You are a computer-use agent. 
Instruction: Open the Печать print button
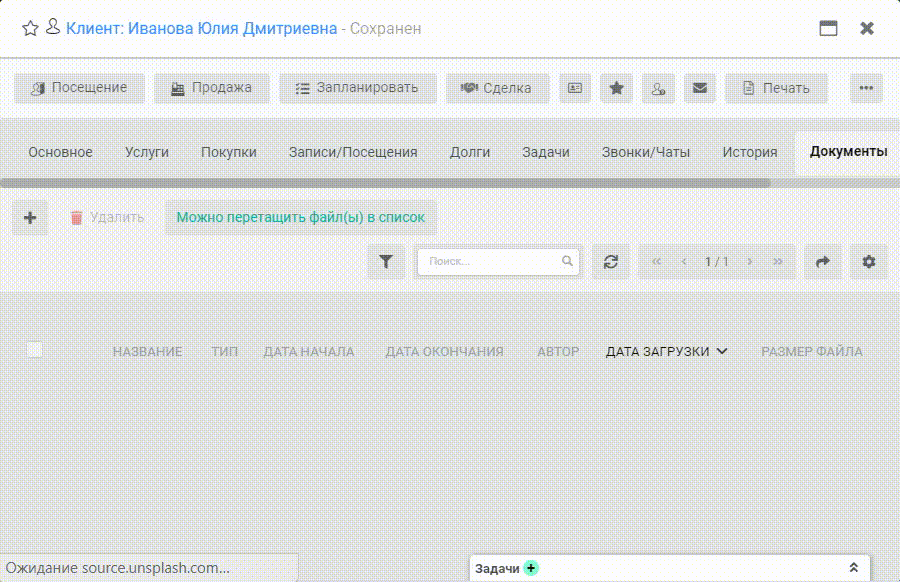pyautogui.click(x=776, y=88)
